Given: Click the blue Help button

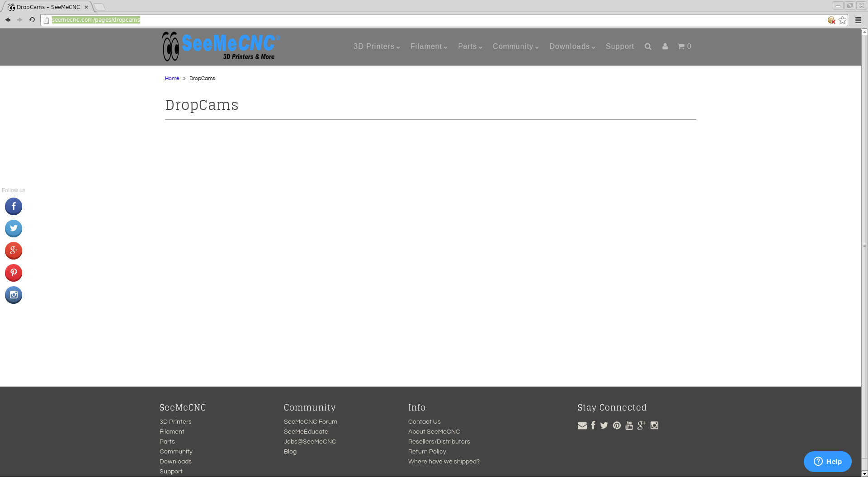Looking at the screenshot, I should point(827,462).
